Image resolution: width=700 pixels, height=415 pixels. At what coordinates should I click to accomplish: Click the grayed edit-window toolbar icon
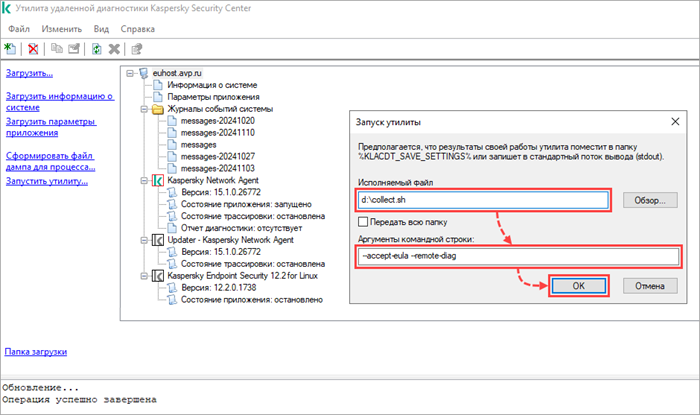(x=74, y=48)
